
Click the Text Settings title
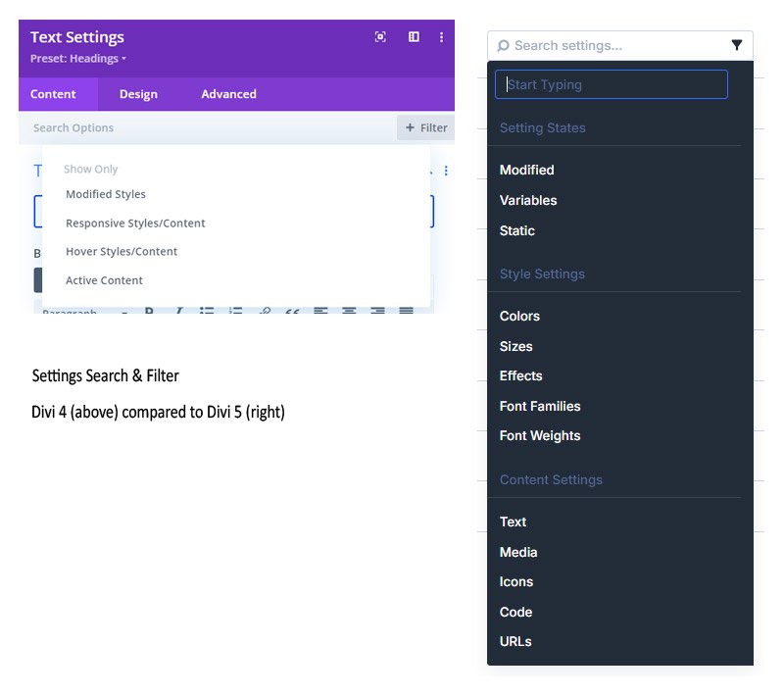(77, 37)
